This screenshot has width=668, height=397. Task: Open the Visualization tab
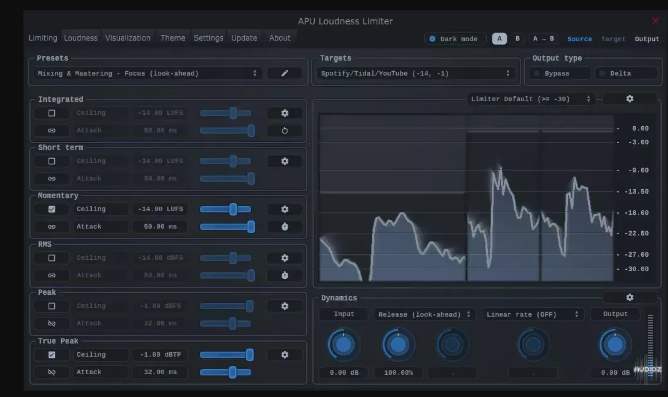click(x=128, y=38)
